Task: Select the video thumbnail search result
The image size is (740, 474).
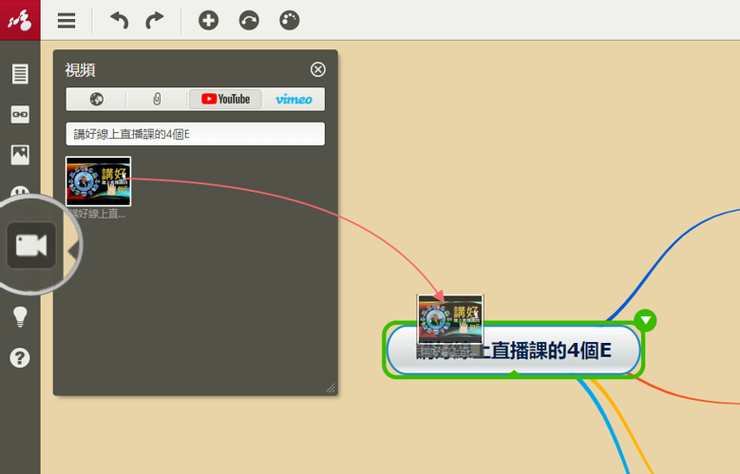Action: [98, 182]
